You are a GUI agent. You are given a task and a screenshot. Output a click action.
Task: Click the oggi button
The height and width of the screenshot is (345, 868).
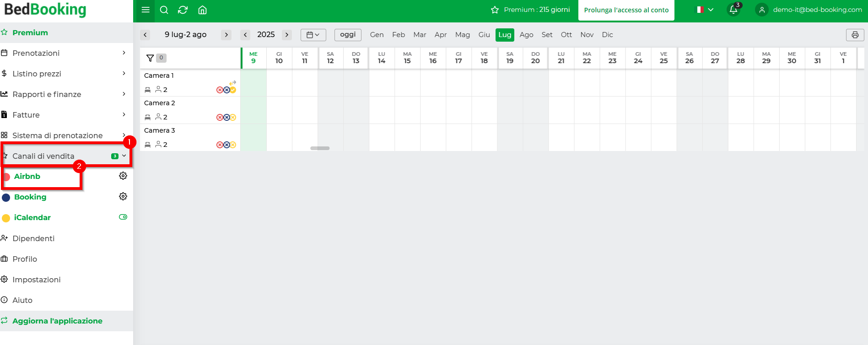coord(348,35)
